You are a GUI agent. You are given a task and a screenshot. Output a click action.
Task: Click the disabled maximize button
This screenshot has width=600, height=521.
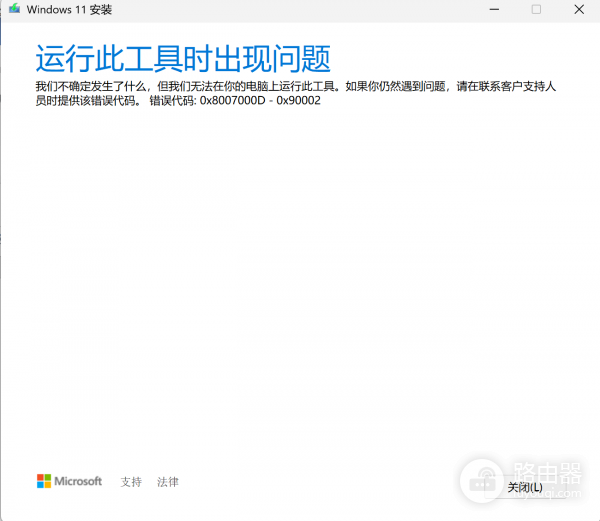(x=536, y=9)
